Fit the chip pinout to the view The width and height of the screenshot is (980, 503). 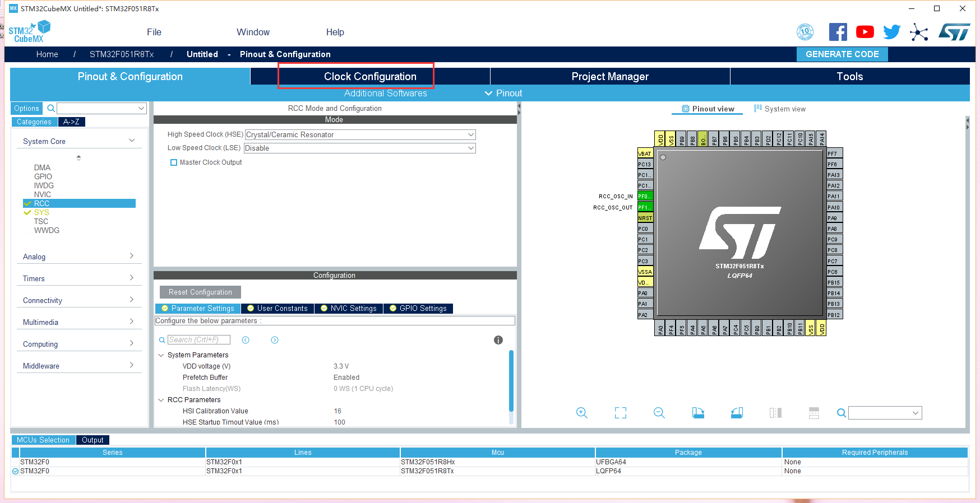pyautogui.click(x=621, y=413)
